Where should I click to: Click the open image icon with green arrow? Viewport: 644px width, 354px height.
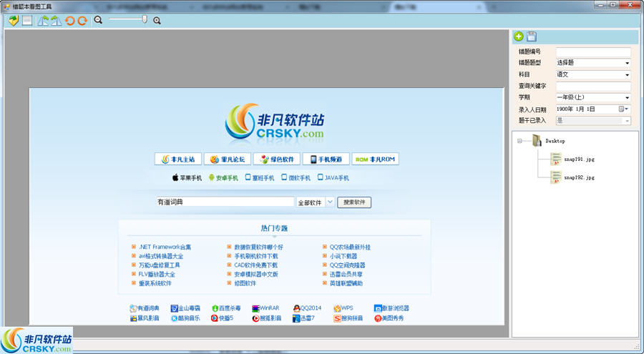pos(14,21)
